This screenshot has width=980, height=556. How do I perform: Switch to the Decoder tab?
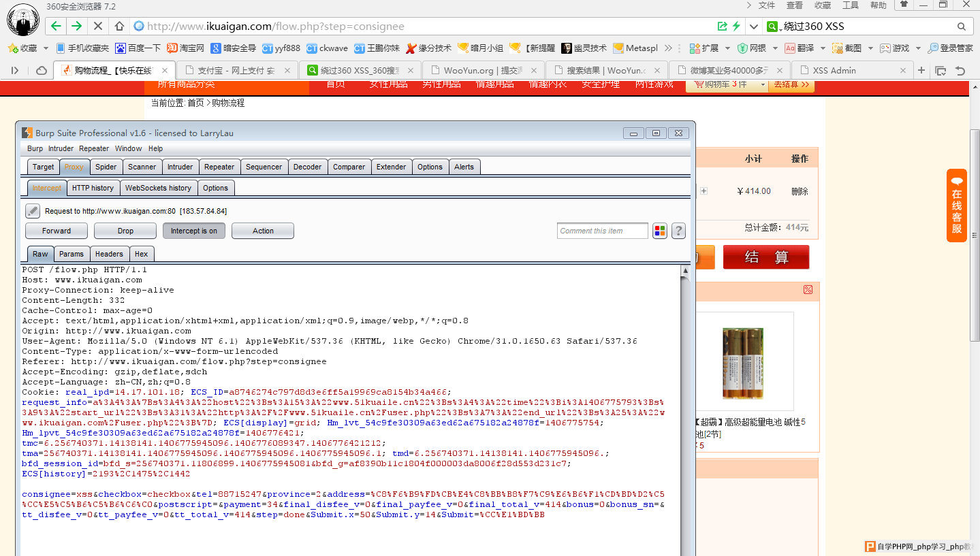coord(307,167)
